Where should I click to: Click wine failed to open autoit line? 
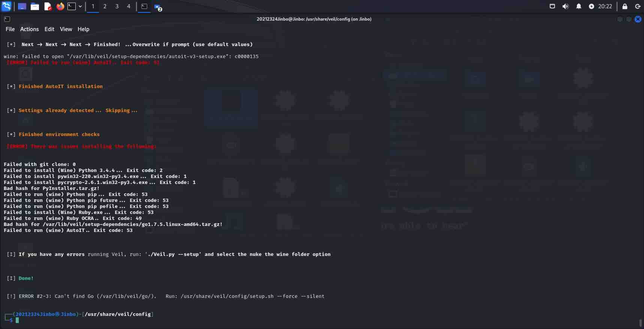coord(131,57)
